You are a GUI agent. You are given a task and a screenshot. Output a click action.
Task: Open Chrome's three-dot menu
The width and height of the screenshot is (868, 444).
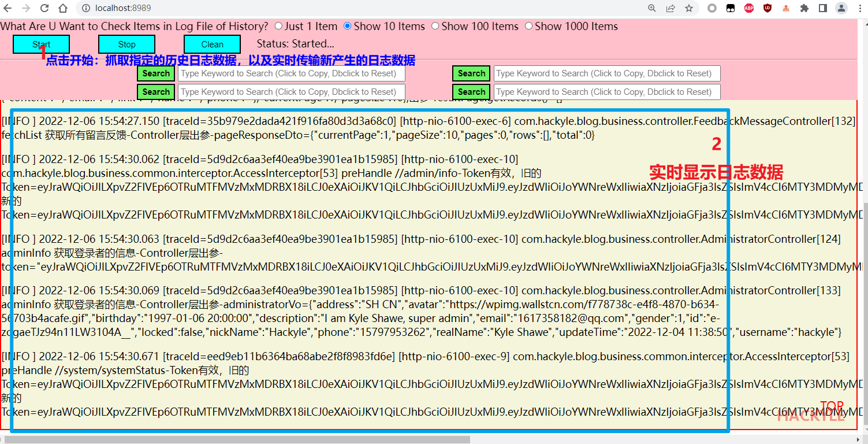tap(859, 8)
